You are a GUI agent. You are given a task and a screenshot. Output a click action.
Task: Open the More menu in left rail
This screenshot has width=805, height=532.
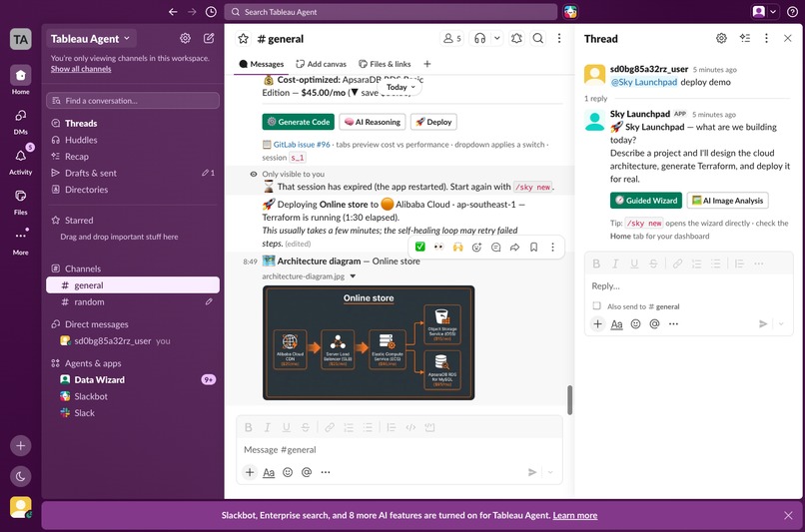(x=21, y=242)
